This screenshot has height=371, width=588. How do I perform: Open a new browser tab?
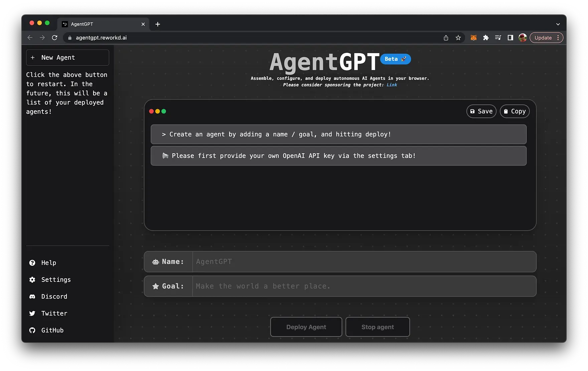(158, 24)
